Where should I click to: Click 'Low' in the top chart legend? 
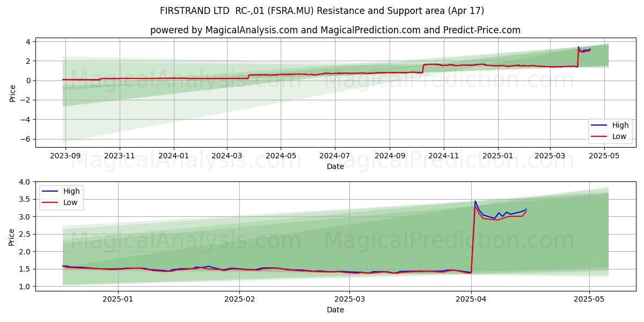point(620,137)
